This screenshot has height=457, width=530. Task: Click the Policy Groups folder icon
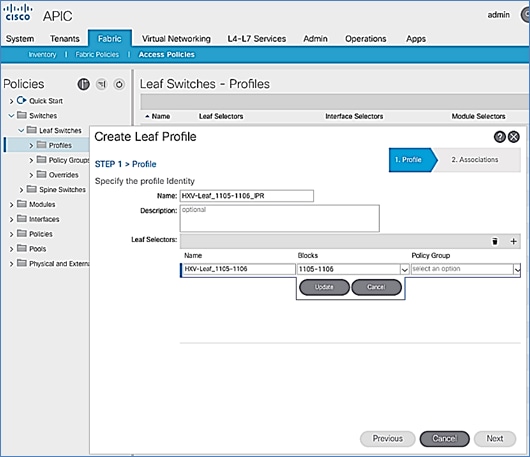tap(42, 160)
